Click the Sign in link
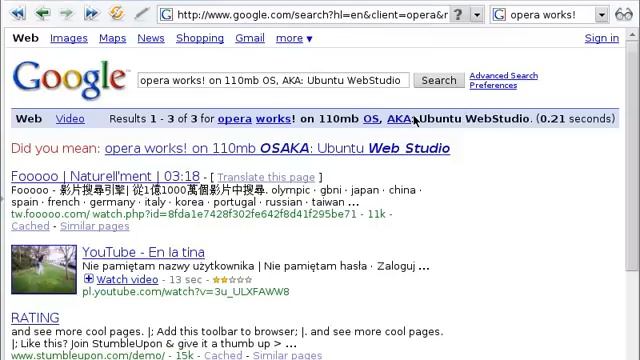This screenshot has width=640, height=360. coord(602,38)
